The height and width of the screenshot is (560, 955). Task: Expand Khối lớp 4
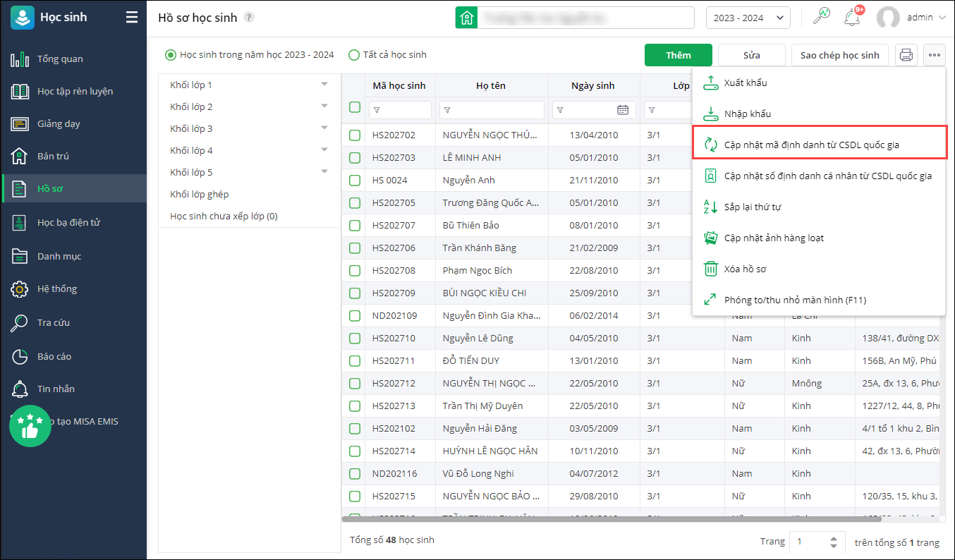[x=324, y=150]
